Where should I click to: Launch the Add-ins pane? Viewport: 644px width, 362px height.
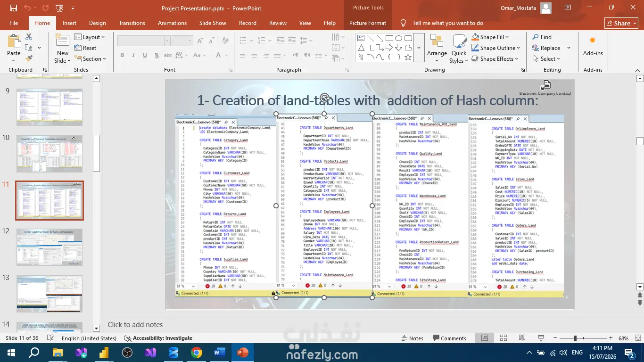click(x=593, y=46)
